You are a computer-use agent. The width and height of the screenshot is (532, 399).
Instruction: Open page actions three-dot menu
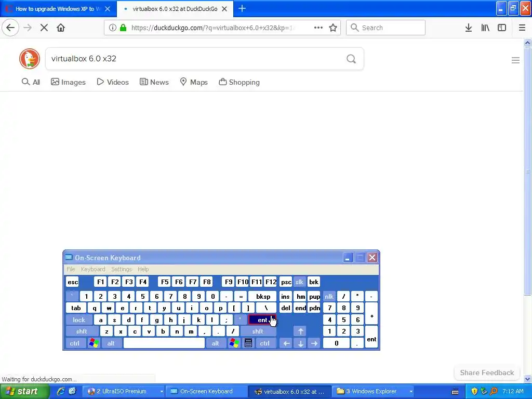318,28
